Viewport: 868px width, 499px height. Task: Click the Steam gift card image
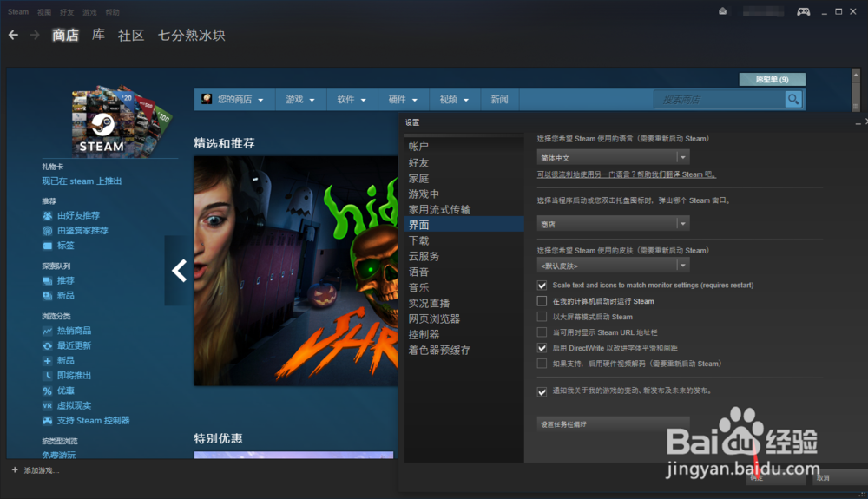coord(122,121)
